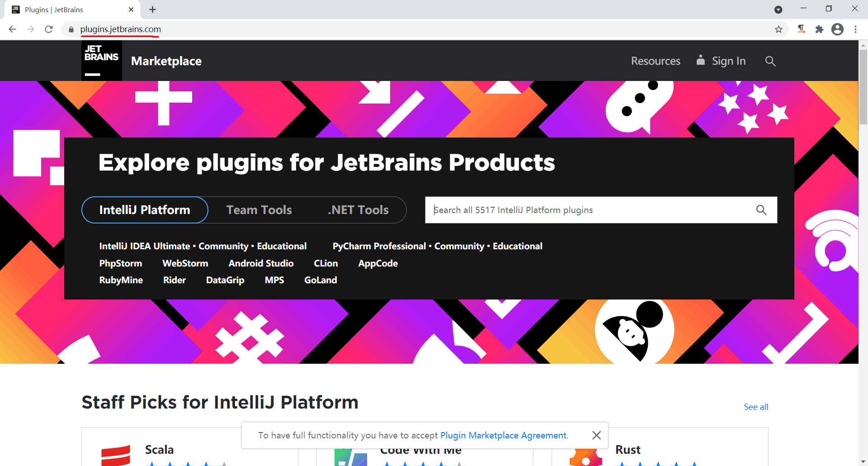Trigger search using the magnifier inside search bar
868x466 pixels.
click(761, 209)
